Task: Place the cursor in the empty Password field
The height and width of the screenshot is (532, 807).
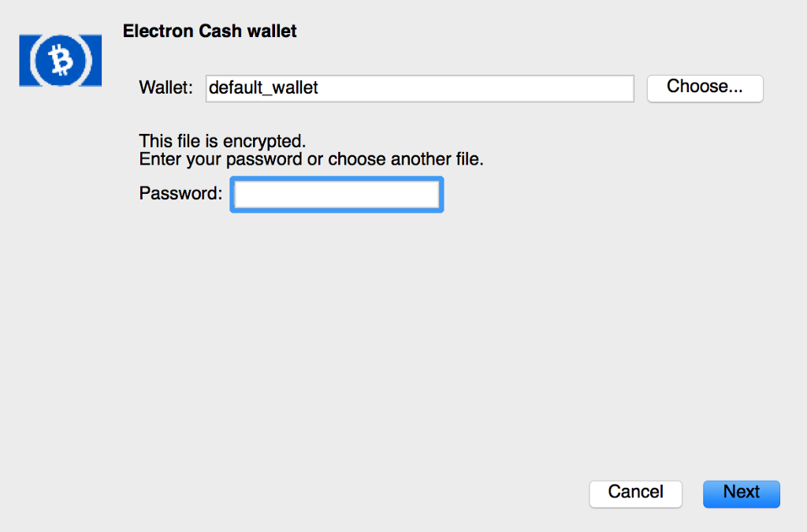Action: (x=337, y=194)
